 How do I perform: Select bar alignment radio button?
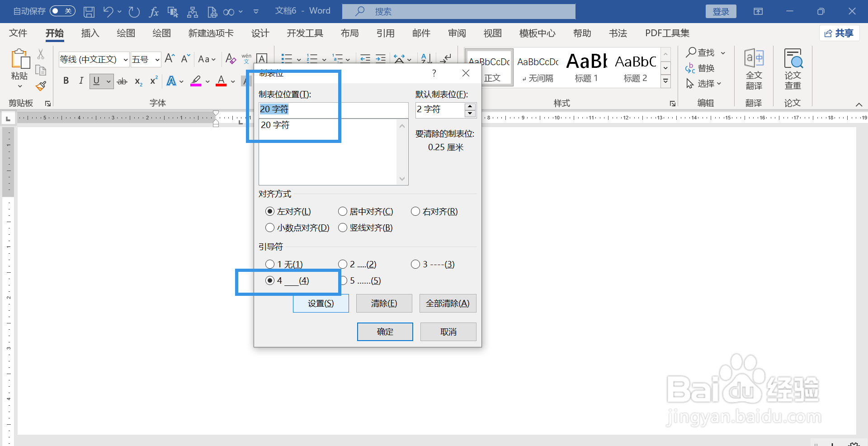click(343, 228)
